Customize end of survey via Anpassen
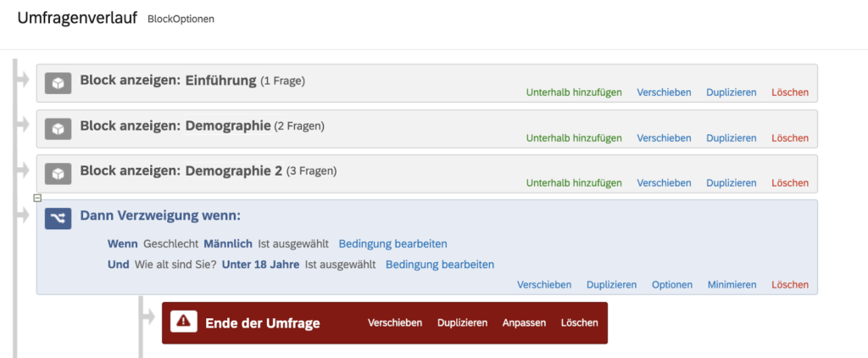The image size is (868, 358). click(x=524, y=322)
